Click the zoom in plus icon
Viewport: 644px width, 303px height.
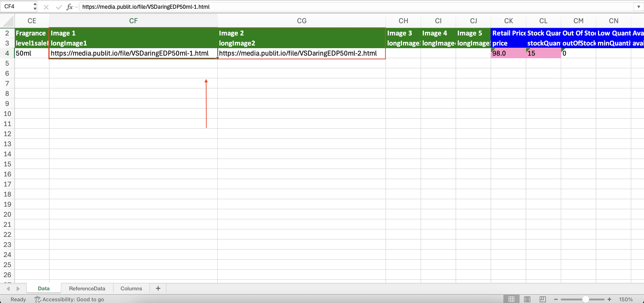tap(609, 299)
